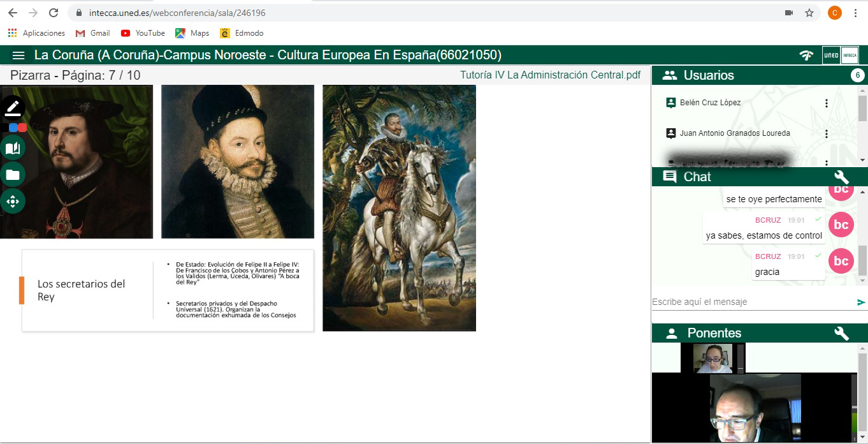Click user name Juan Antonio Granados Loureda
This screenshot has height=444, width=868.
point(735,133)
